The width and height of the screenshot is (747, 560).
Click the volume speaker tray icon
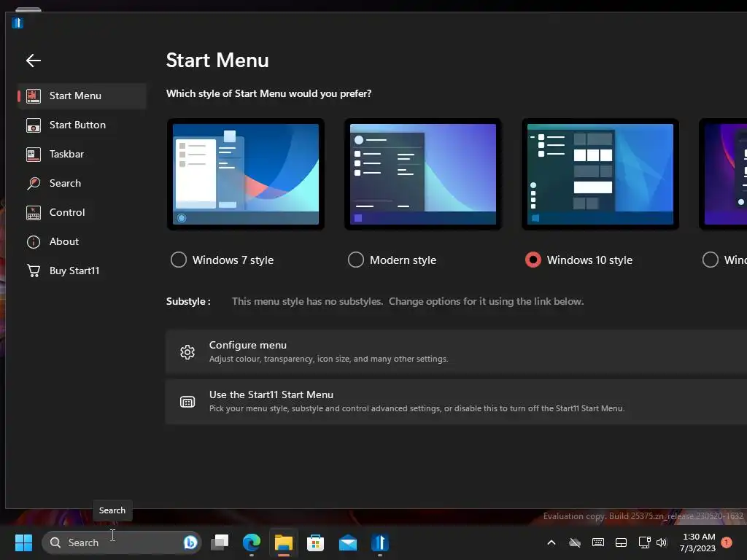(662, 542)
